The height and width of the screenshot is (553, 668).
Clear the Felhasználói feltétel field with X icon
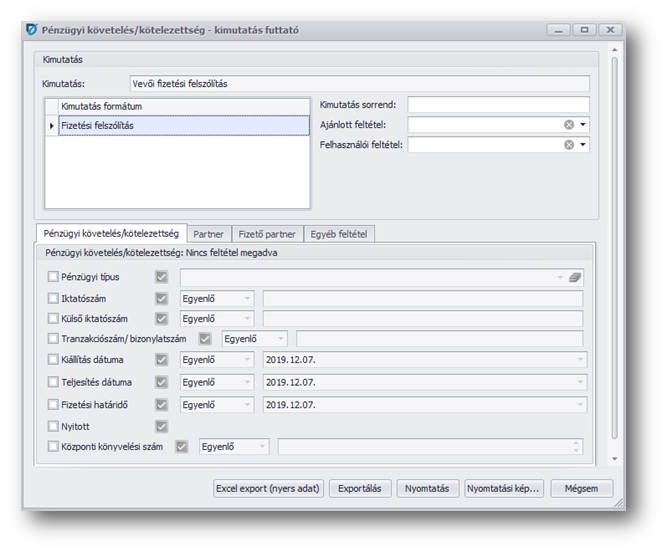(x=568, y=145)
